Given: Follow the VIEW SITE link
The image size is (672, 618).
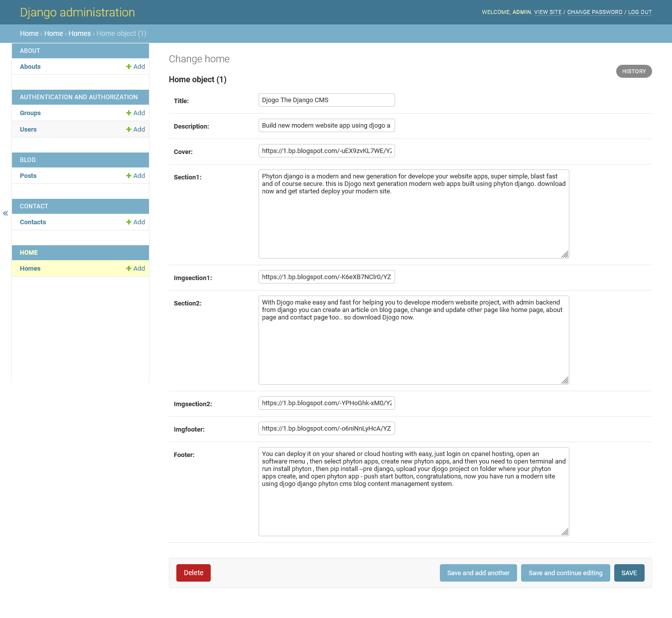Looking at the screenshot, I should pos(548,12).
